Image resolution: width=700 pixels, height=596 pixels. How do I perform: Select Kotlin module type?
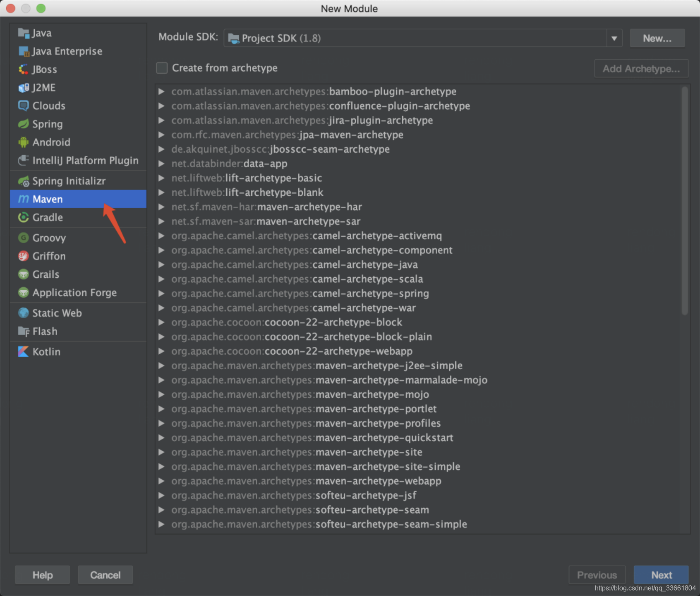point(78,352)
